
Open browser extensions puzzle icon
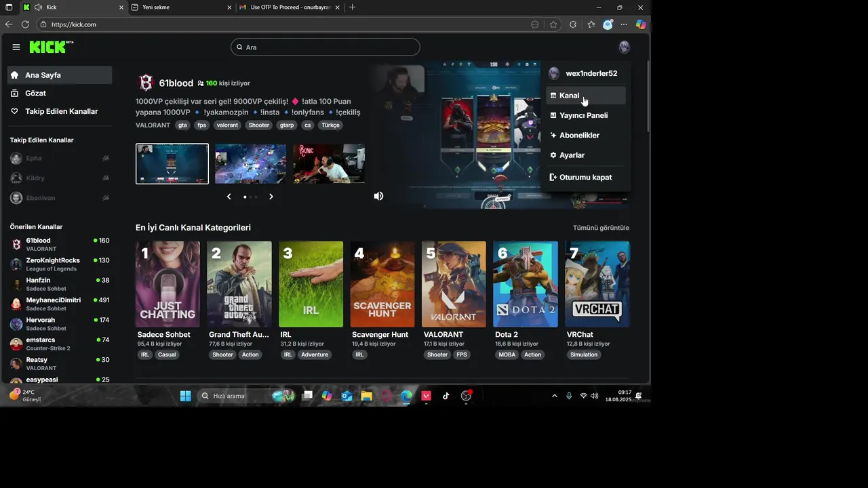(x=573, y=24)
